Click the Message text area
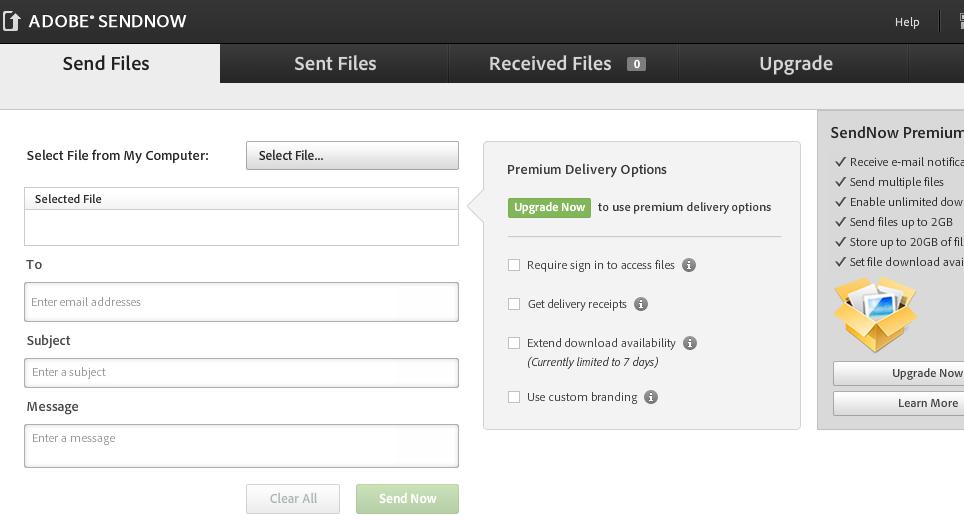This screenshot has height=521, width=964. [x=242, y=446]
